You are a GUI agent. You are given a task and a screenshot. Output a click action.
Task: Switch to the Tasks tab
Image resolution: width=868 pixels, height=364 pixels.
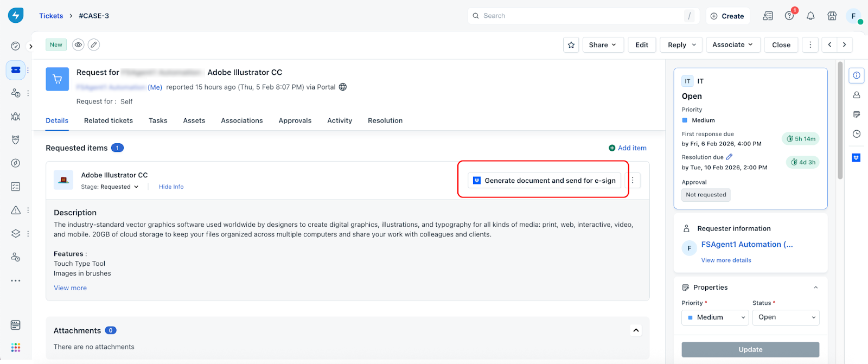click(158, 120)
